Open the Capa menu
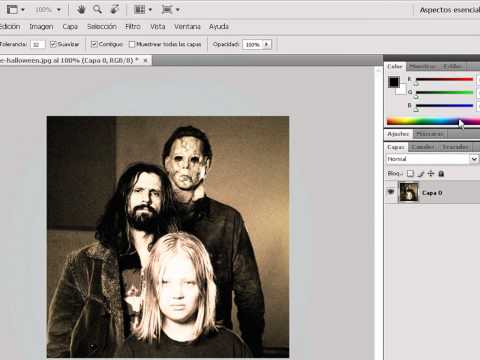Viewport: 480px width, 360px height. point(70,27)
